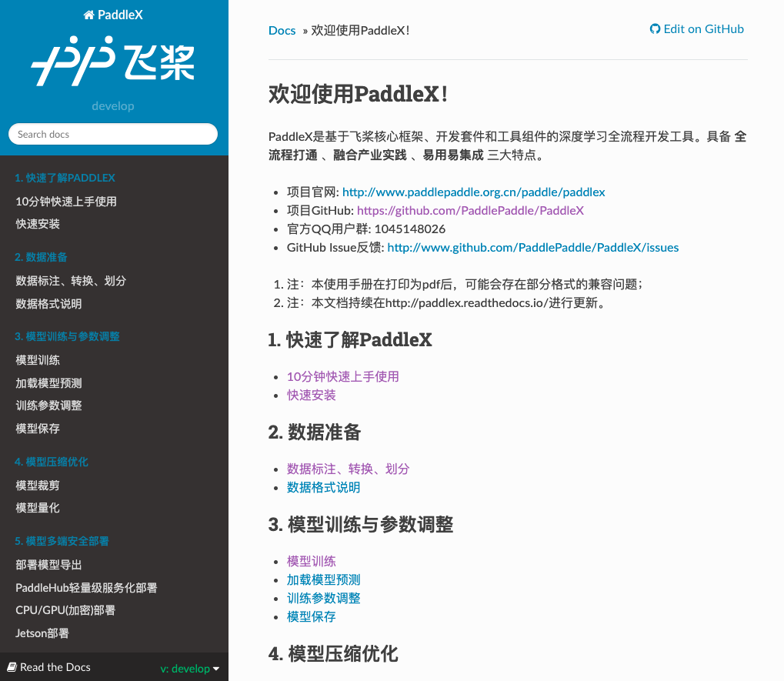Open content link 数据标注、转换、划分

click(x=348, y=469)
